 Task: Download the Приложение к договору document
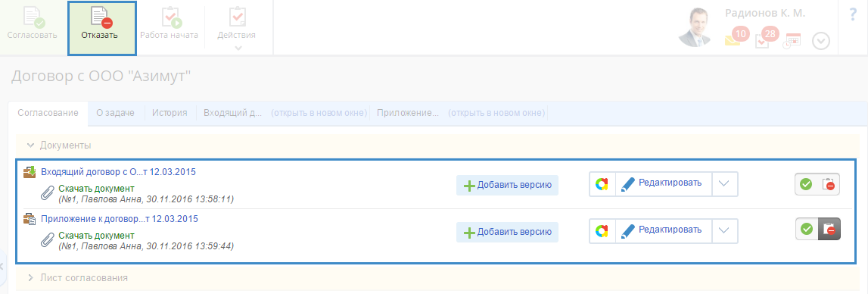(96, 235)
